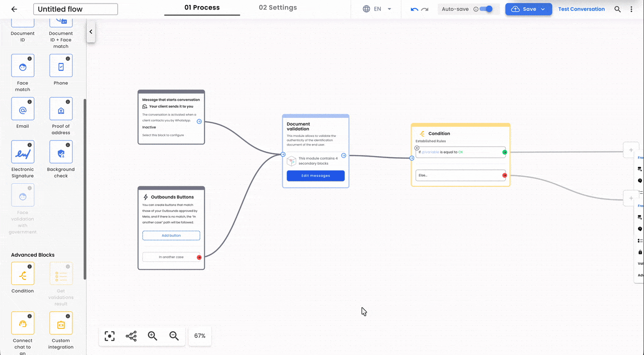Click the Edit messages button
The image size is (644, 355).
[x=315, y=176]
